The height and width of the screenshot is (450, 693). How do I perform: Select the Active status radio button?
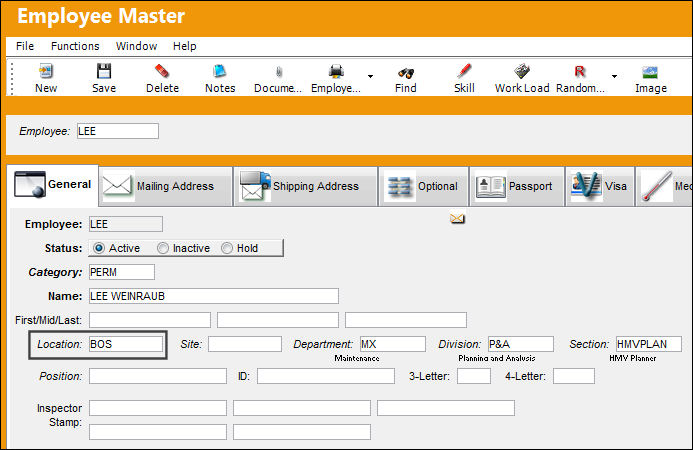tap(99, 248)
